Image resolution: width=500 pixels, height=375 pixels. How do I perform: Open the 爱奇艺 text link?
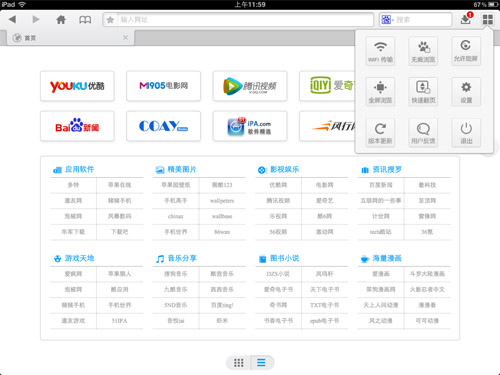(x=324, y=200)
